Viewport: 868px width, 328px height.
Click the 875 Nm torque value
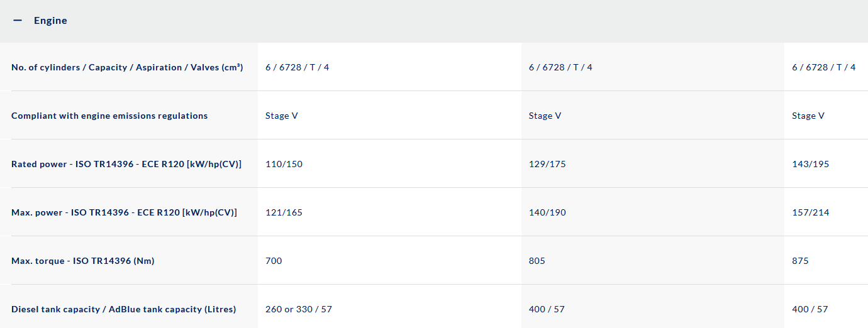pos(800,261)
